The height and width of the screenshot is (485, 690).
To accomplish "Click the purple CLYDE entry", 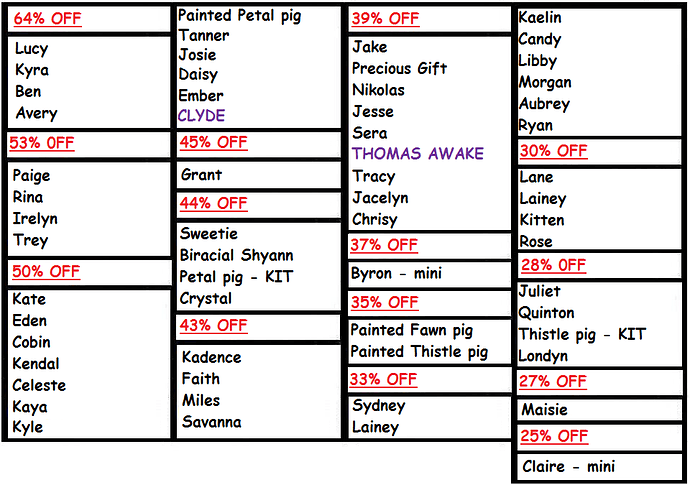I will [x=201, y=116].
